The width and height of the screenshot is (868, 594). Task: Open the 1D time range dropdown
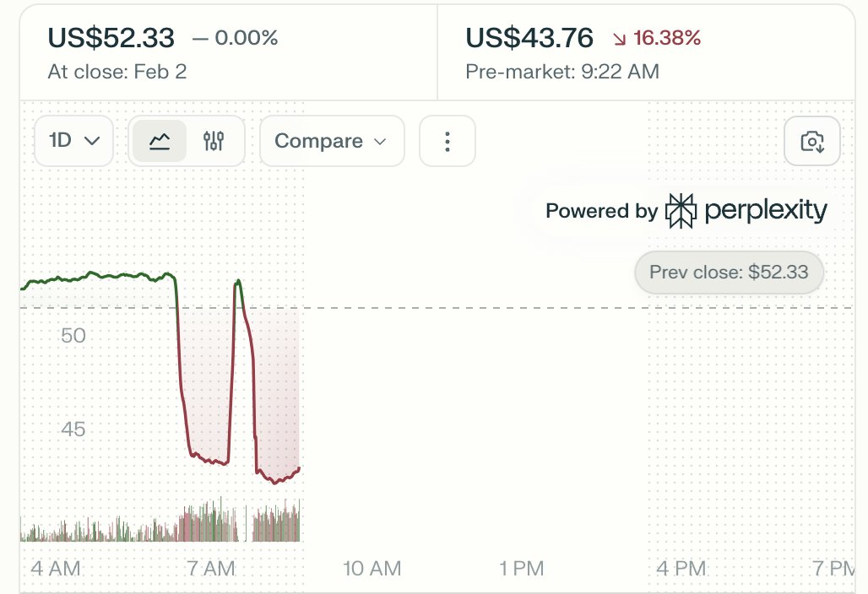coord(73,141)
